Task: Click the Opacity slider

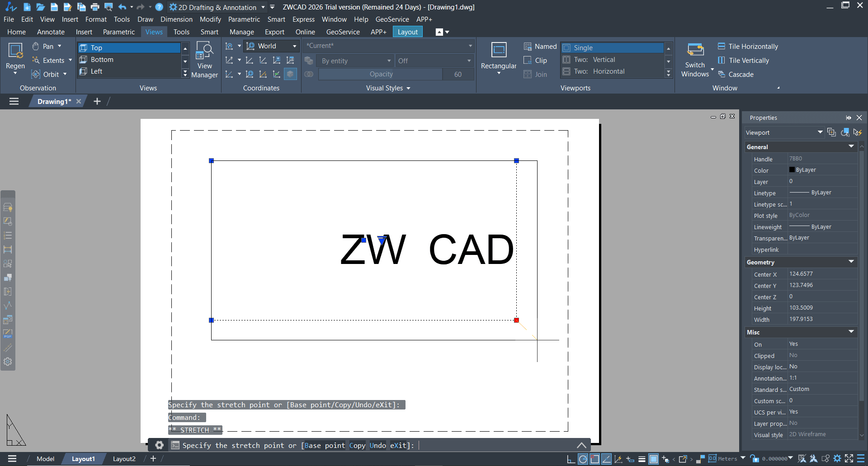Action: point(381,74)
